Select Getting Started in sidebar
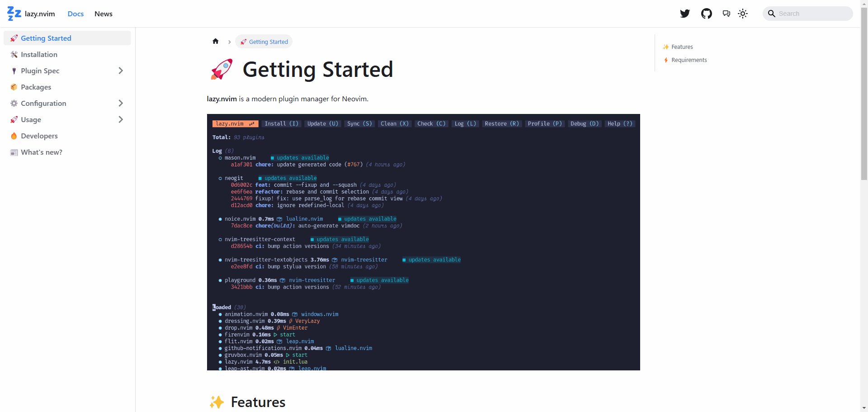This screenshot has width=868, height=412. [67, 38]
